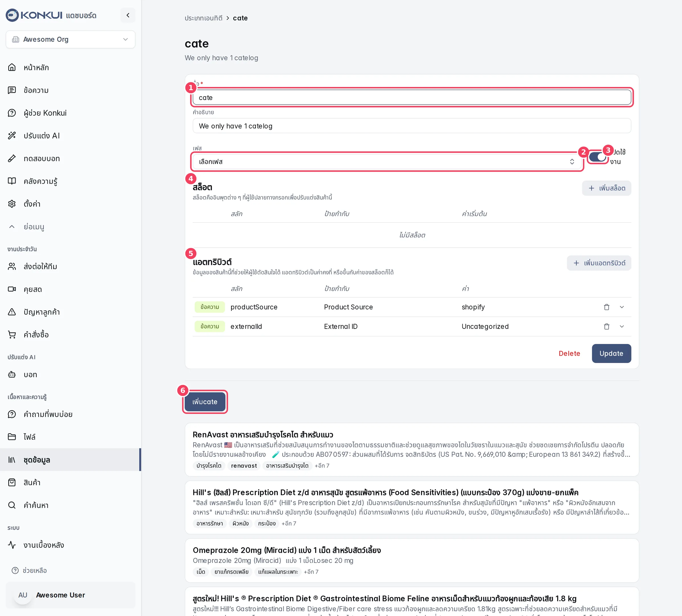This screenshot has height=616, width=682.
Task: Open the RenAvast อาหารเสริมบำรุงโรคไต item
Action: [x=412, y=450]
